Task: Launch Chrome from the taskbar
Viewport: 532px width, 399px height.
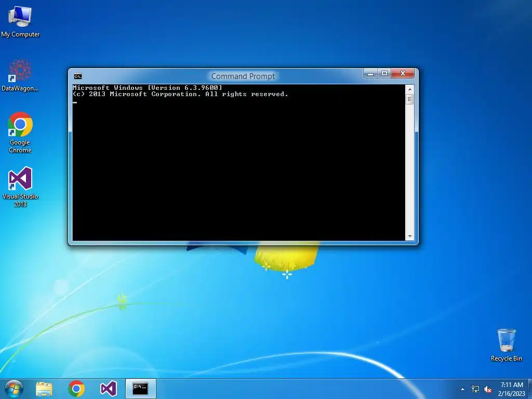Action: [x=76, y=389]
